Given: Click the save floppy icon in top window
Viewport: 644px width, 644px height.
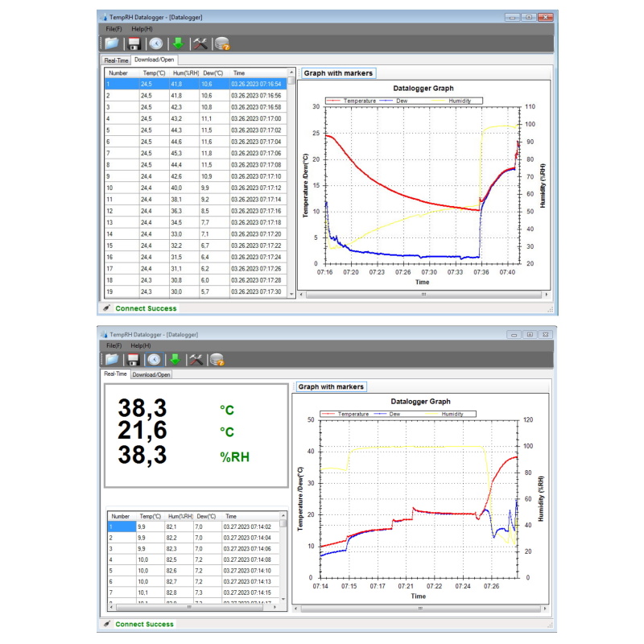Looking at the screenshot, I should (134, 43).
